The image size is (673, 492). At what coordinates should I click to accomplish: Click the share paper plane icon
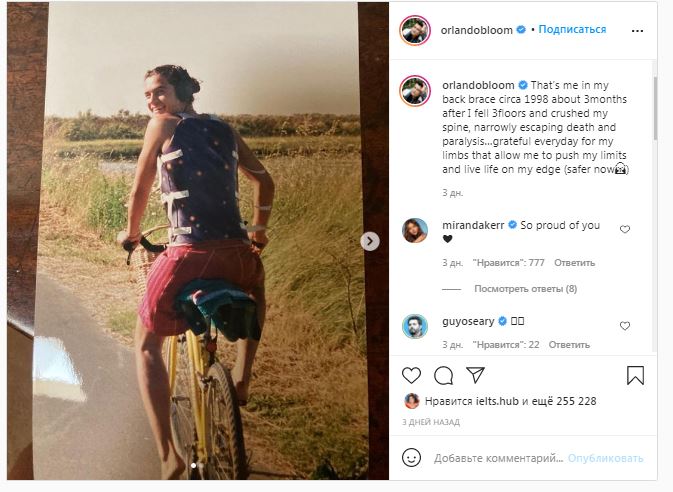tap(476, 376)
